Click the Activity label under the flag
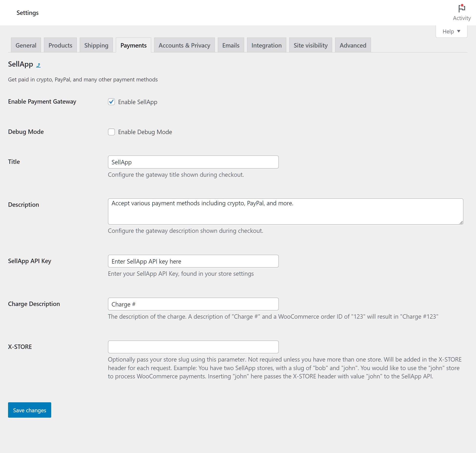This screenshot has height=453, width=476. [x=462, y=18]
